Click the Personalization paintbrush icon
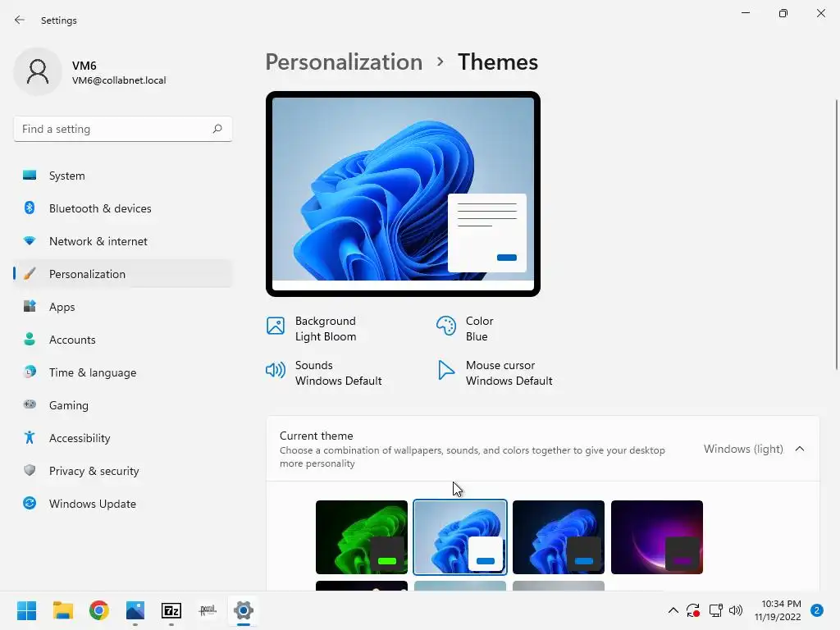 [x=30, y=274]
